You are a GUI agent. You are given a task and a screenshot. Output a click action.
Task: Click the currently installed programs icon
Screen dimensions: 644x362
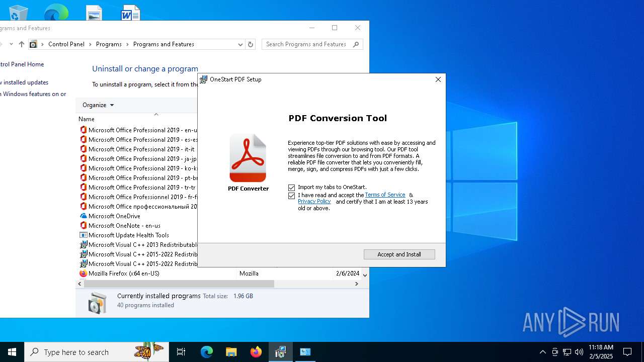point(97,303)
